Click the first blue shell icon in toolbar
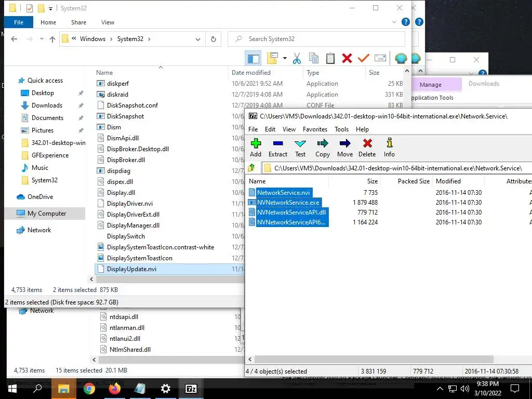This screenshot has height=399, width=532. [401, 58]
